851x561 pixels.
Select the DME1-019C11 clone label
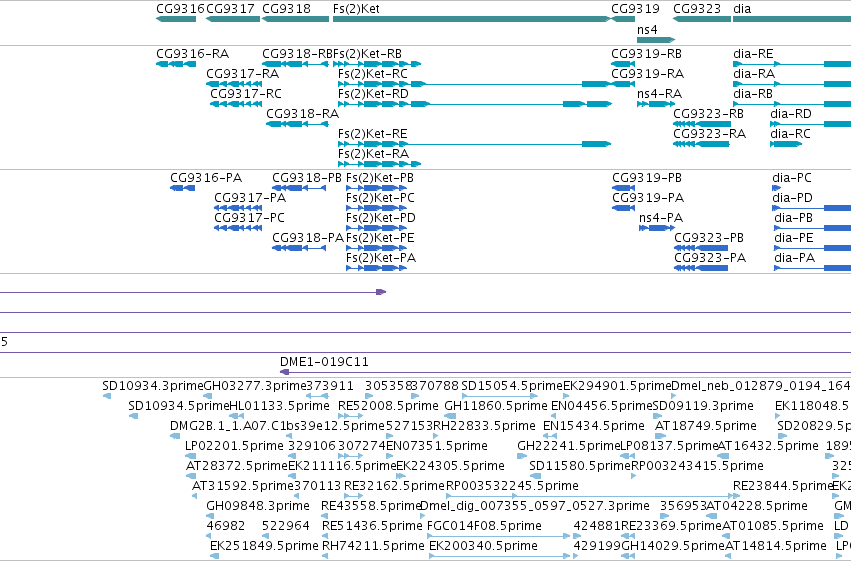(x=324, y=362)
